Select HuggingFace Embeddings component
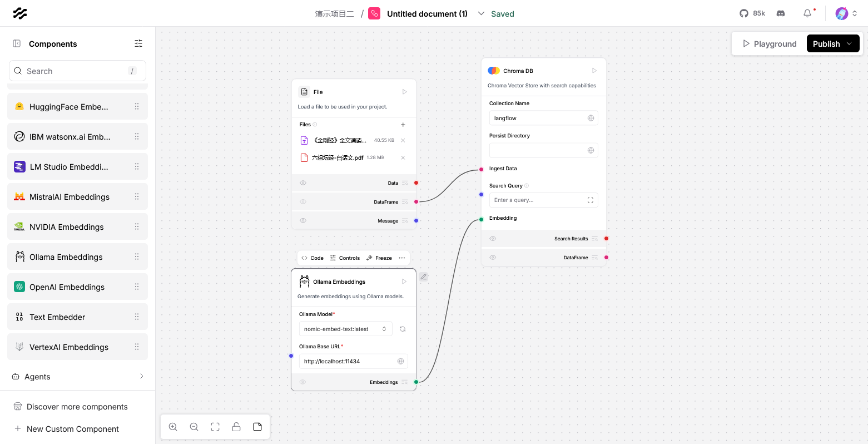Screen dimensions: 868x444 pos(77,106)
